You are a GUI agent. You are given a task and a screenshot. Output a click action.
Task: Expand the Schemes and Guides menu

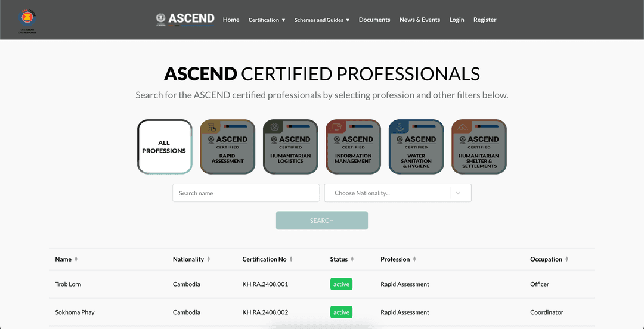pos(322,20)
